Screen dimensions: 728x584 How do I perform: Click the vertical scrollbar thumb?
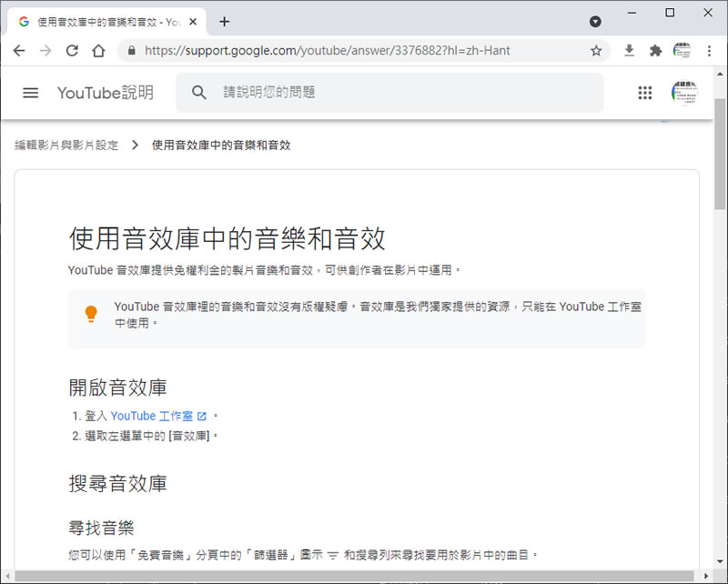[720, 154]
